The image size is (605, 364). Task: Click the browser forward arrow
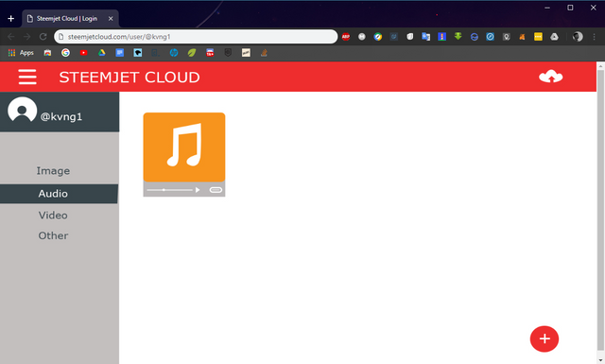[27, 37]
